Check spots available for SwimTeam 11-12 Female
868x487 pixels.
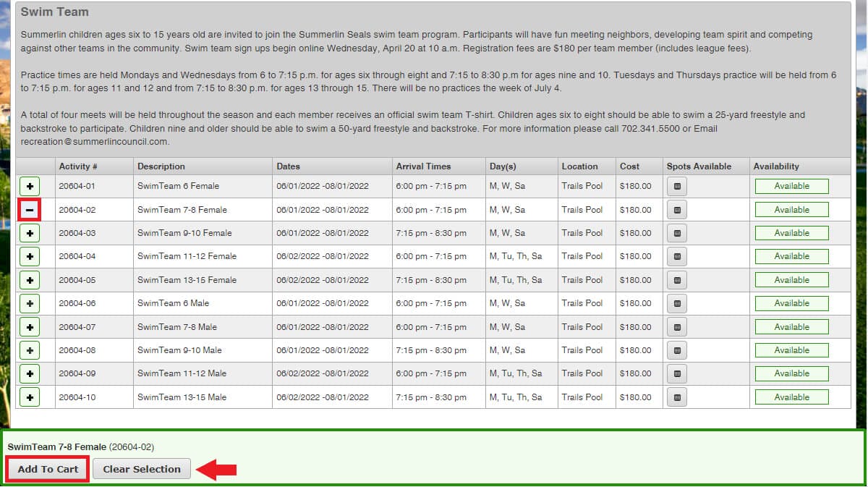coord(676,257)
